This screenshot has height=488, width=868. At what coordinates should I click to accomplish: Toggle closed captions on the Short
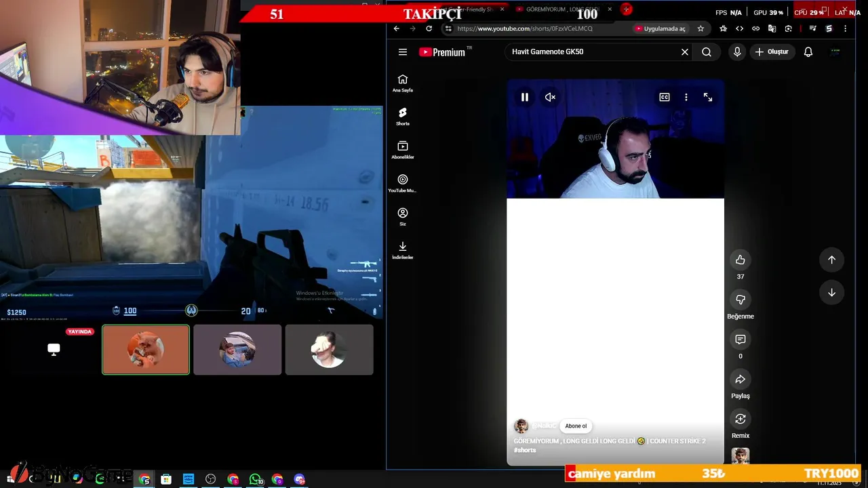[665, 98]
